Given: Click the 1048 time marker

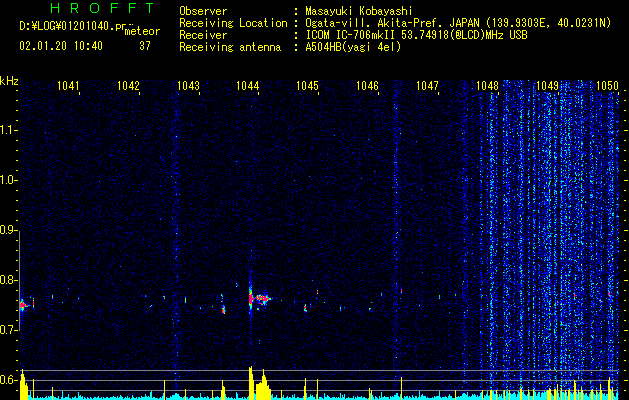Looking at the screenshot, I should pyautogui.click(x=487, y=85).
